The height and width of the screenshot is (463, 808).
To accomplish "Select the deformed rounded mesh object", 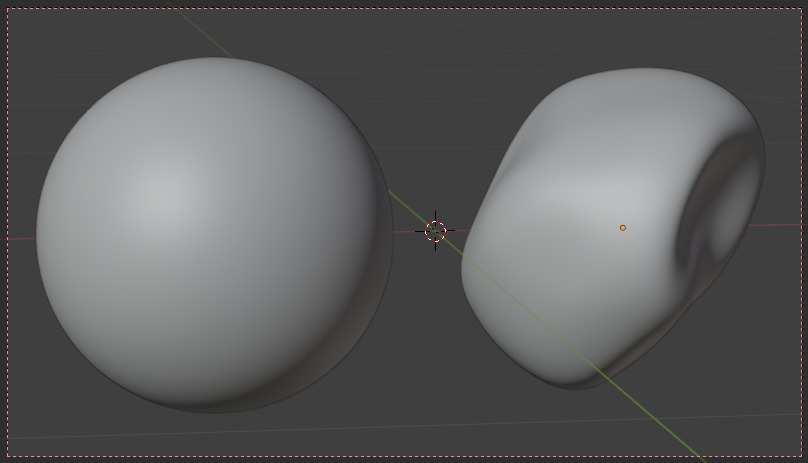I will [613, 228].
